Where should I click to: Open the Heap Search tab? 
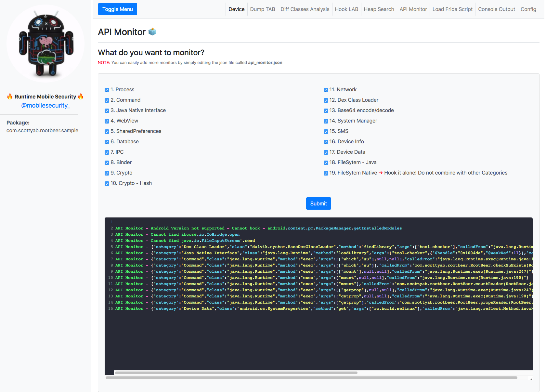[379, 9]
